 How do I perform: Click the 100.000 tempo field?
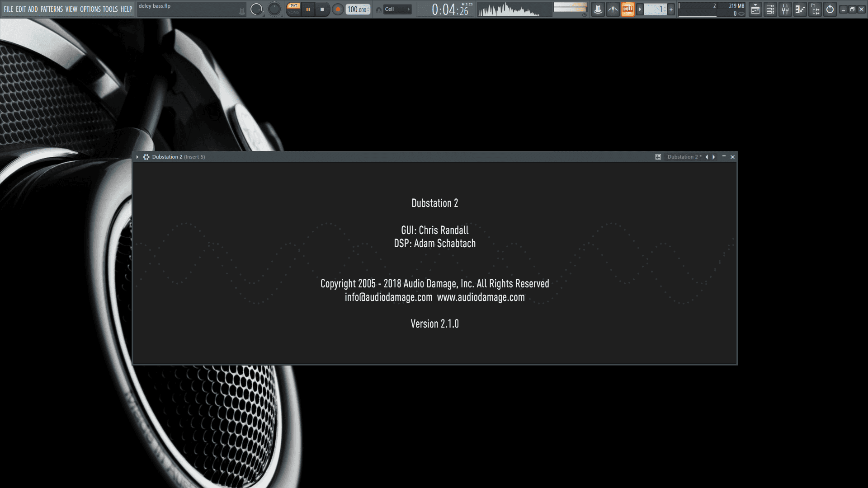click(x=358, y=9)
